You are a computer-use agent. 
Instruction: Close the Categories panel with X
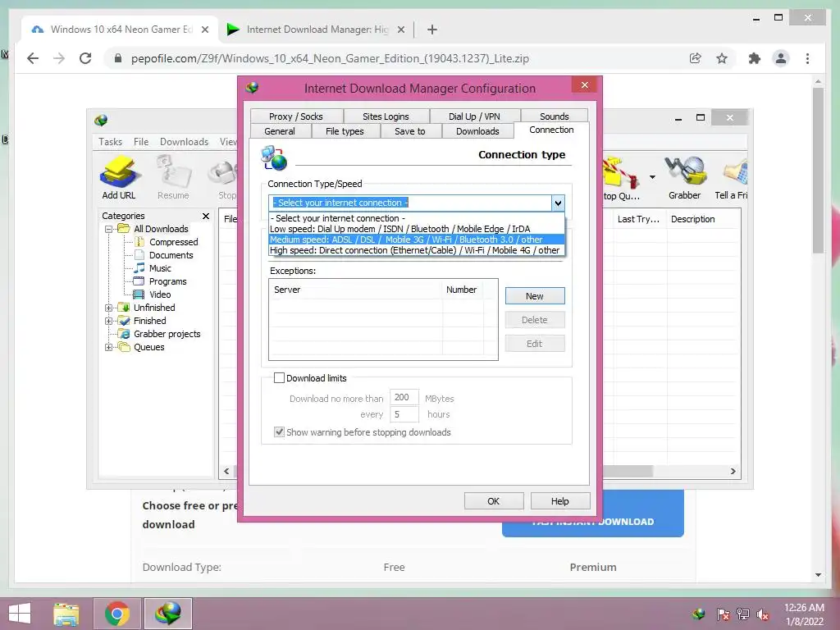tap(206, 216)
